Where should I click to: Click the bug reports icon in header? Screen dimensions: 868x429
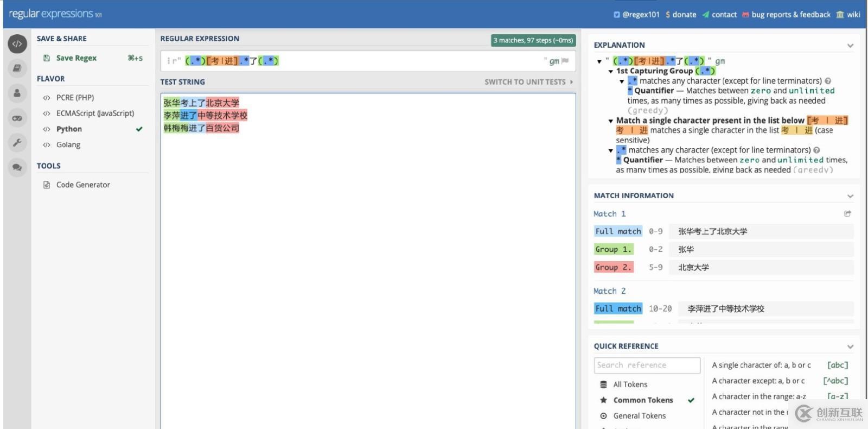click(x=745, y=15)
